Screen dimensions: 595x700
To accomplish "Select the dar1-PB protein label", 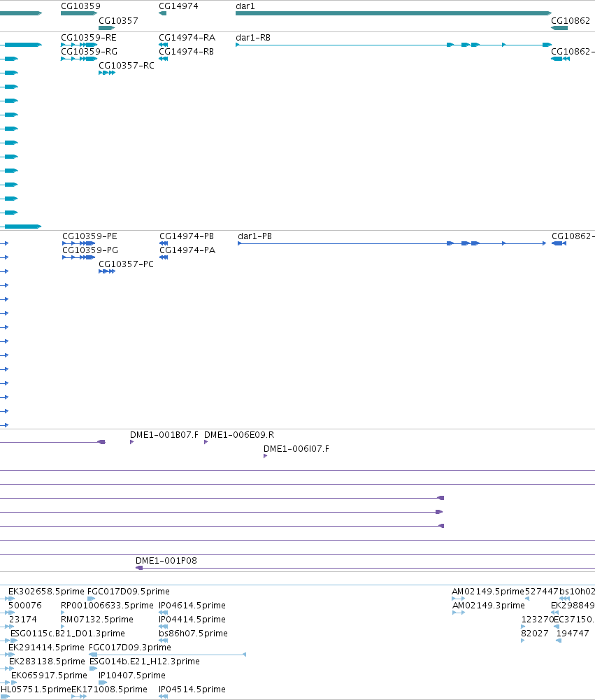I will tap(255, 236).
